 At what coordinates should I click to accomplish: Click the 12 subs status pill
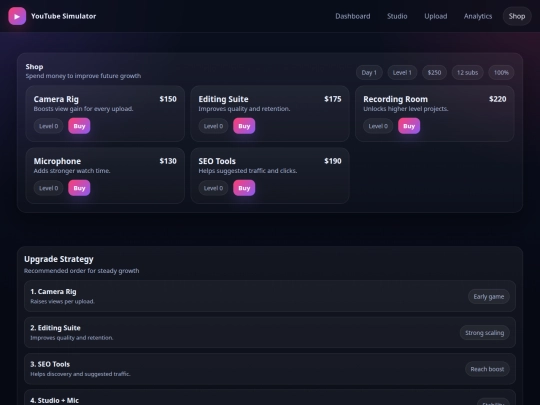[x=467, y=73]
